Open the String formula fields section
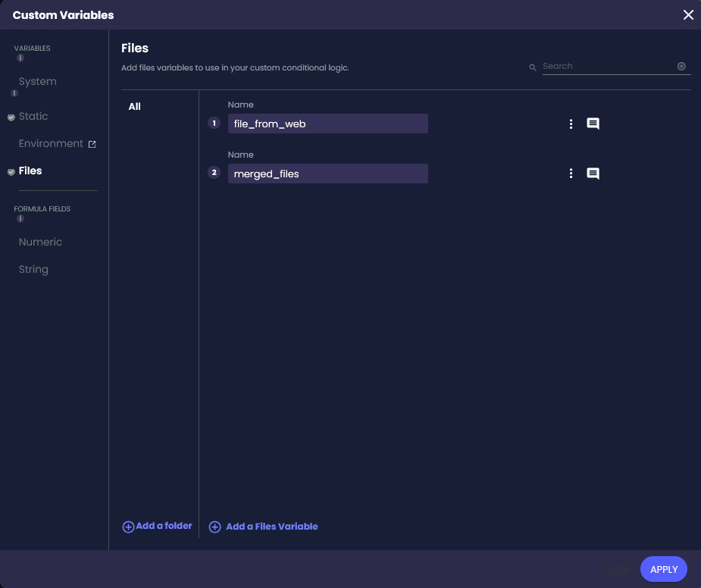The width and height of the screenshot is (701, 588). 33,270
